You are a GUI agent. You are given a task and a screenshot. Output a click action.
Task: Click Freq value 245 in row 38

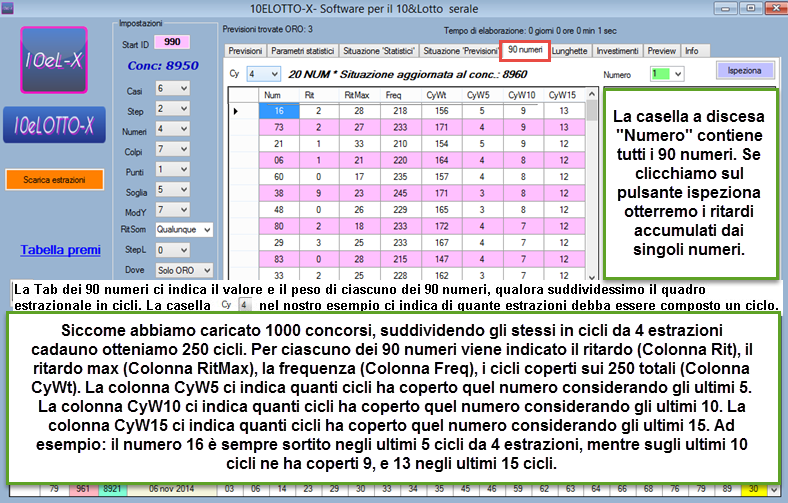click(x=401, y=193)
